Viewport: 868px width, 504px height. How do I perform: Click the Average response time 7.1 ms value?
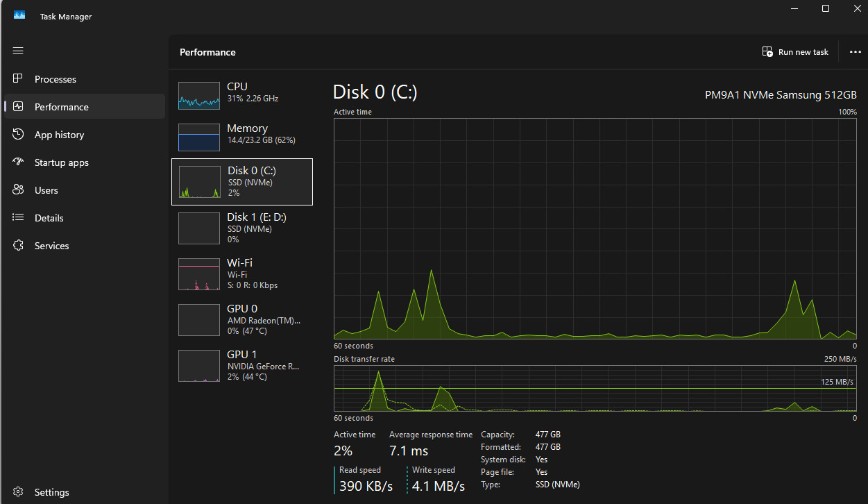[409, 451]
